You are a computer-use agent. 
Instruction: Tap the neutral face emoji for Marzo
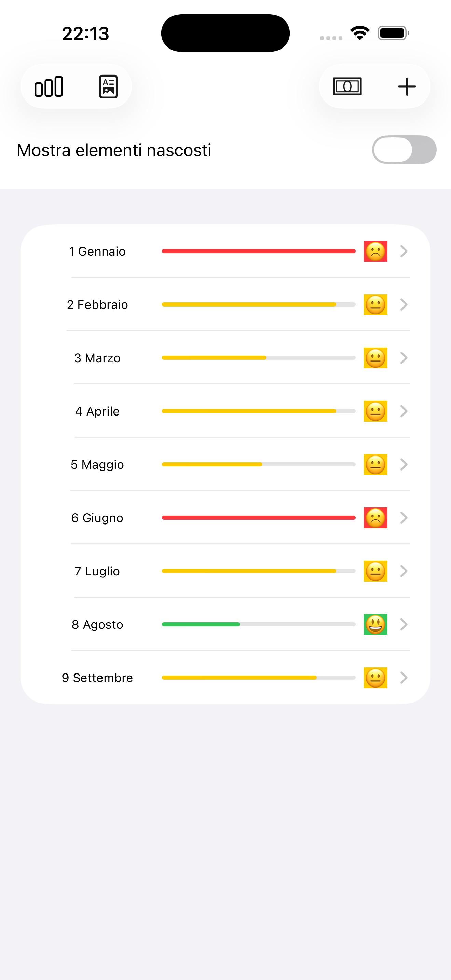click(x=375, y=358)
